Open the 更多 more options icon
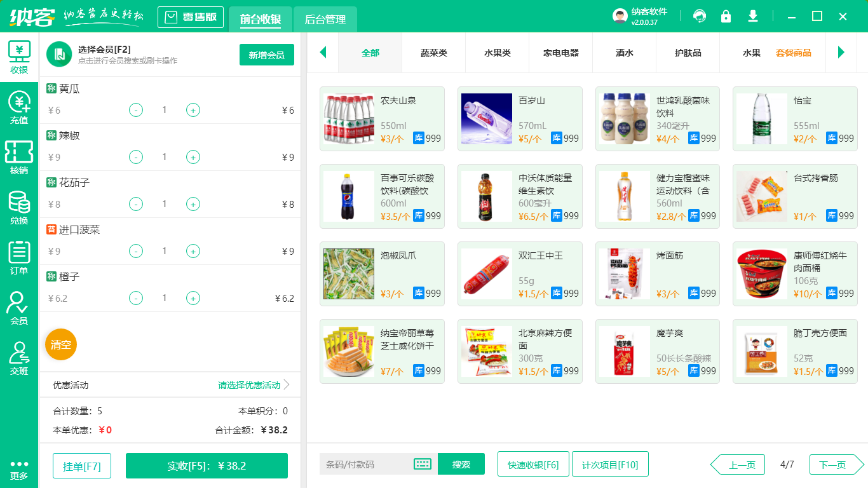868x488 pixels. pyautogui.click(x=19, y=470)
